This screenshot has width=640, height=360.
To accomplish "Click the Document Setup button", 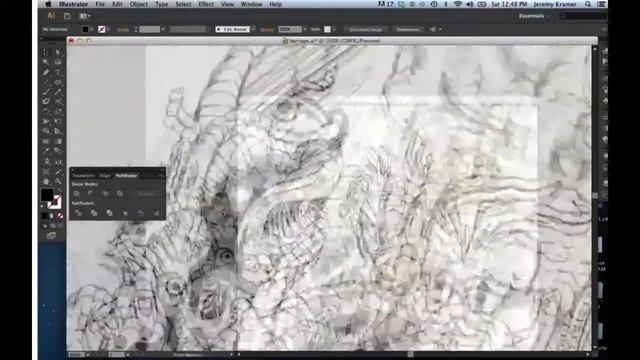I will (x=365, y=29).
